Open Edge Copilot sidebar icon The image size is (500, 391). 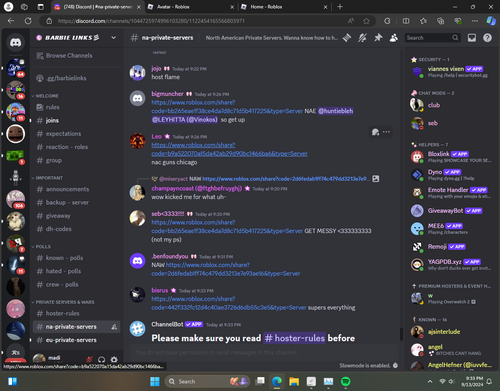click(x=491, y=21)
